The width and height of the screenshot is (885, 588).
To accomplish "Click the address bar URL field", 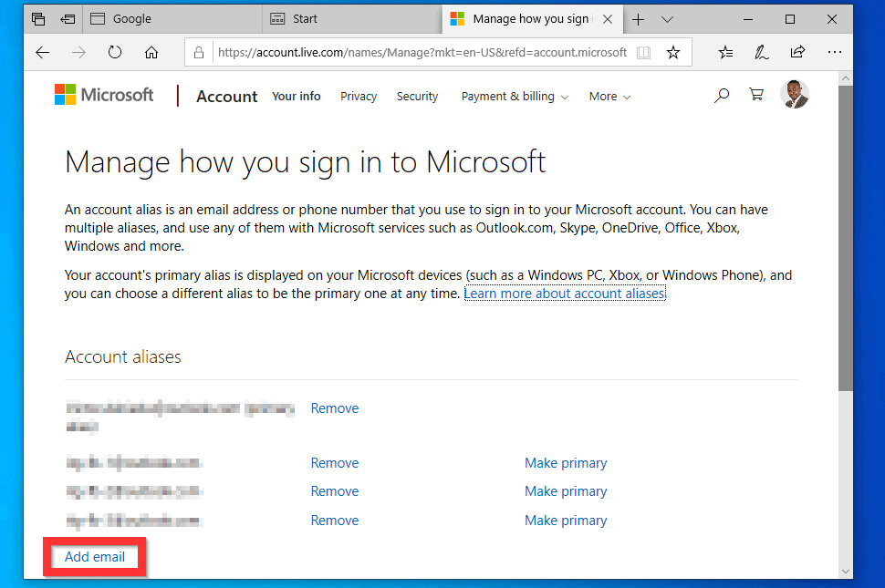I will (422, 53).
